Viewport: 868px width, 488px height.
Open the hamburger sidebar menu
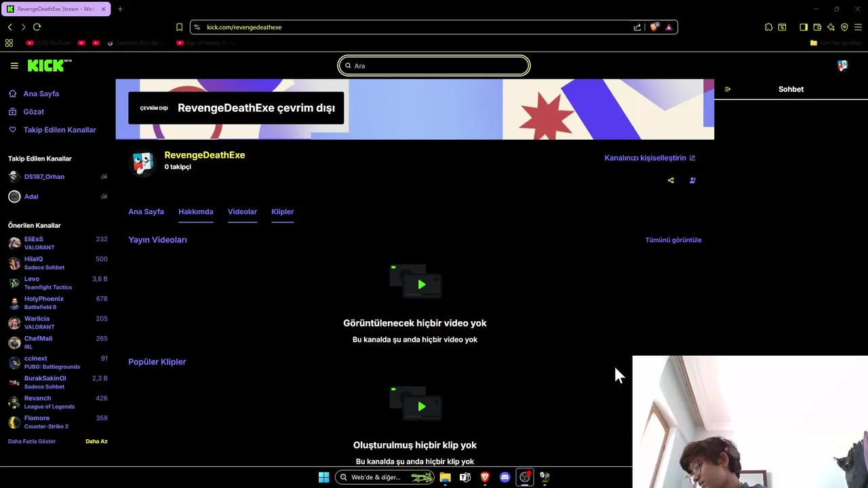point(14,66)
